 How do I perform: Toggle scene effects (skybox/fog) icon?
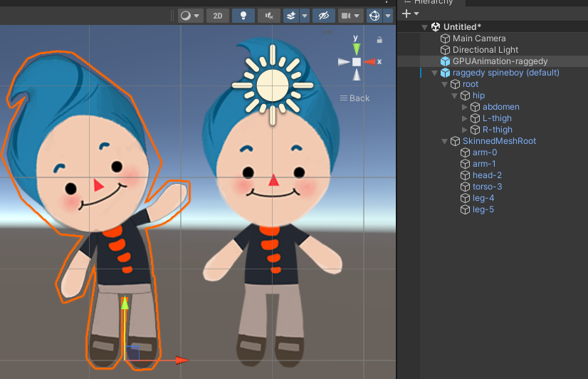tap(290, 16)
